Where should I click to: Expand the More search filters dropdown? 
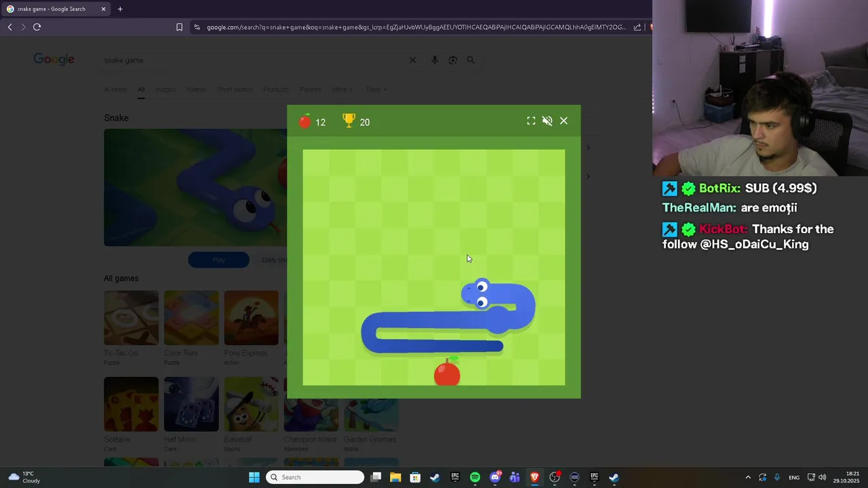pos(342,89)
